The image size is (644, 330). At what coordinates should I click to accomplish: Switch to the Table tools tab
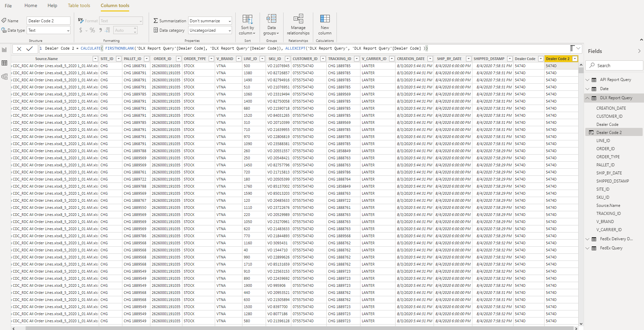coord(79,5)
